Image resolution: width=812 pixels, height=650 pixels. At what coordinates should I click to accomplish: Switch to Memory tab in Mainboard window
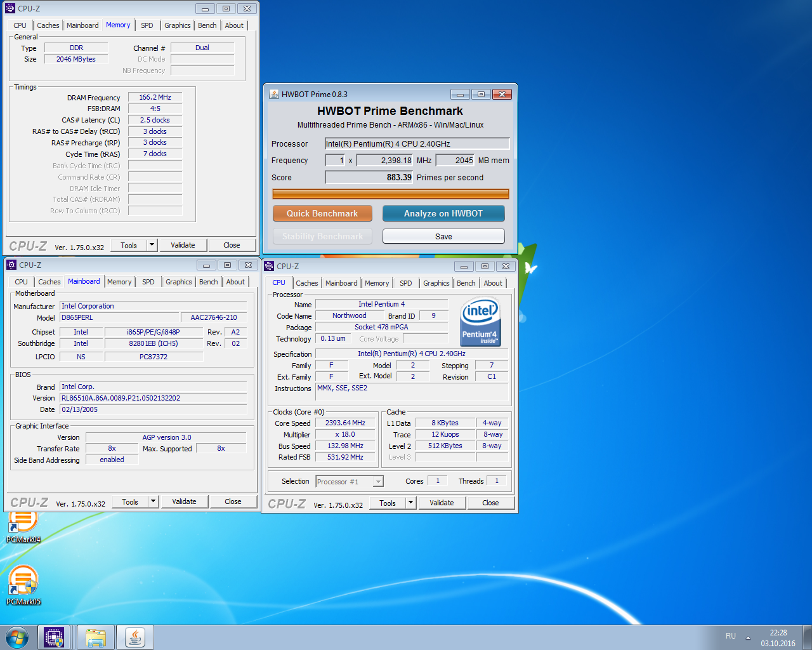click(119, 282)
